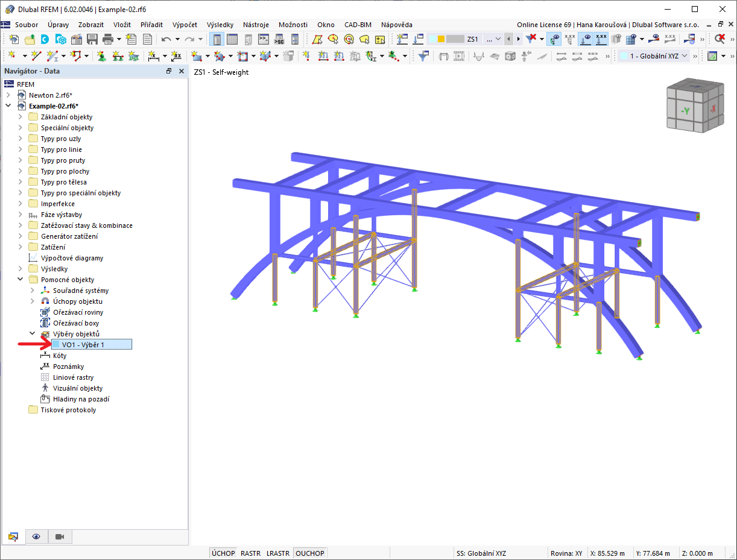Open the Nástroje menu
Screen dimensions: 737x560
point(256,25)
